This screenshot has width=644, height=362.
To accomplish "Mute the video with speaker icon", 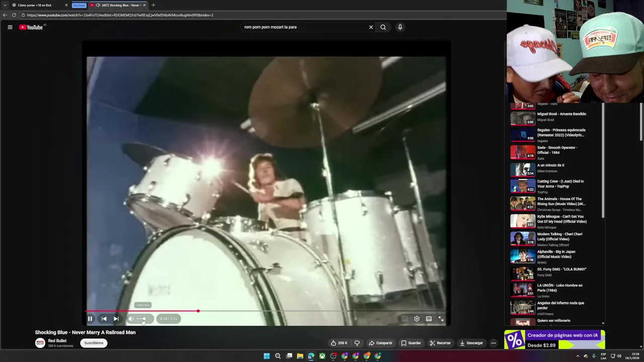I will pos(131,319).
